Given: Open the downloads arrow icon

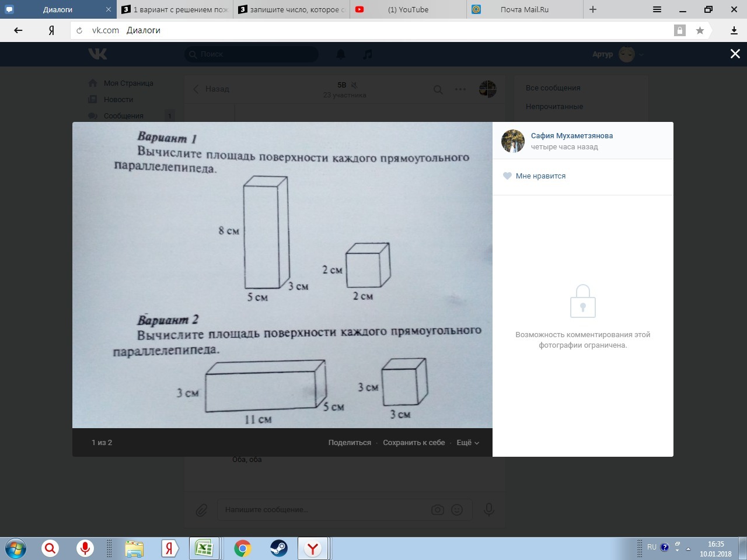Looking at the screenshot, I should [x=734, y=30].
